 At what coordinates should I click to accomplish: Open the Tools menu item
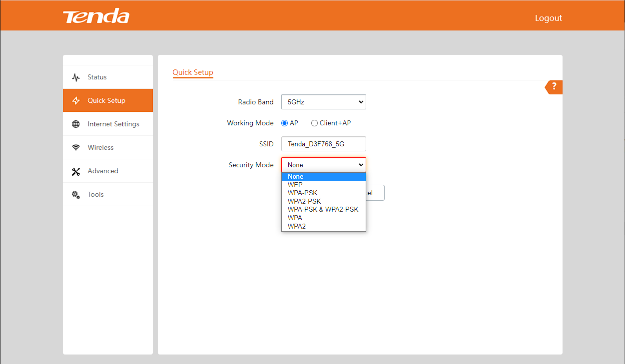(x=108, y=194)
